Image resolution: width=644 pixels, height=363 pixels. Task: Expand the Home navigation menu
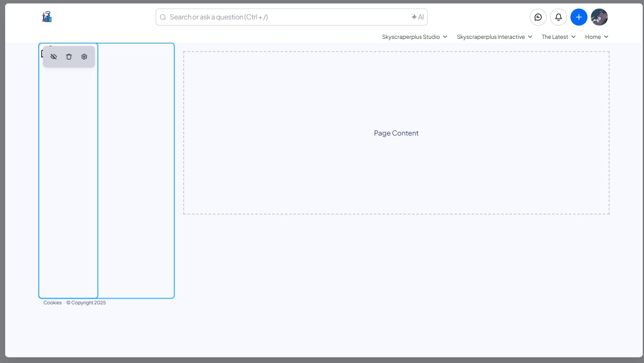(x=597, y=37)
